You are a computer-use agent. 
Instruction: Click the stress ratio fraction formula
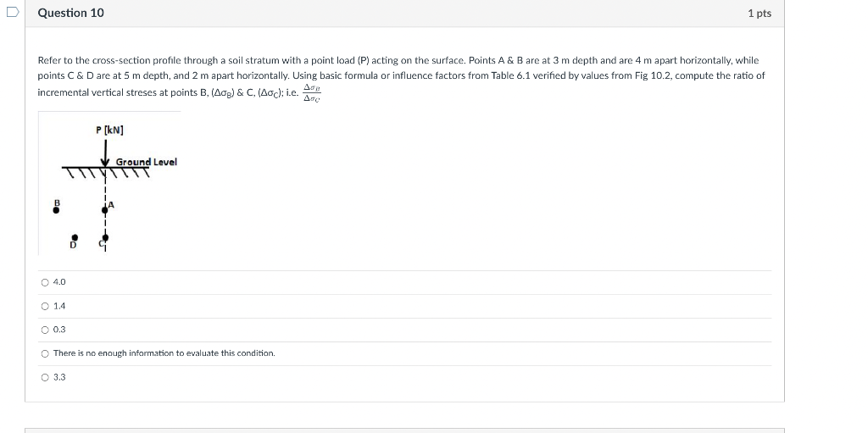tap(312, 93)
